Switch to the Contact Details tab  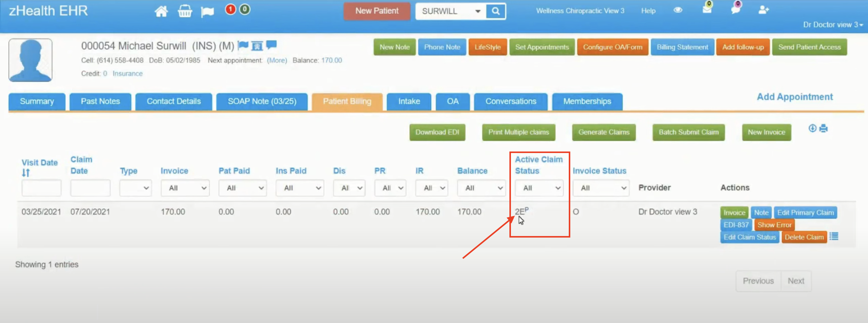point(174,102)
